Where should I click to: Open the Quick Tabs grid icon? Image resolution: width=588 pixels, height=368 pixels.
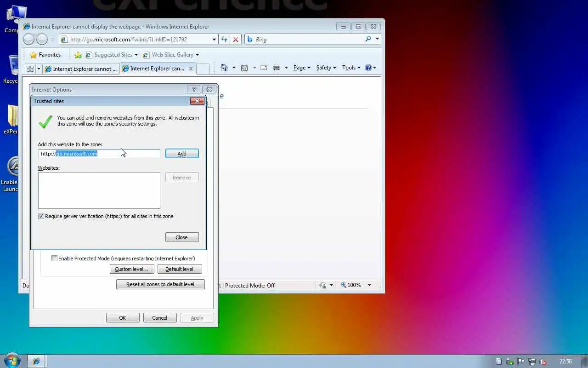tap(30, 69)
